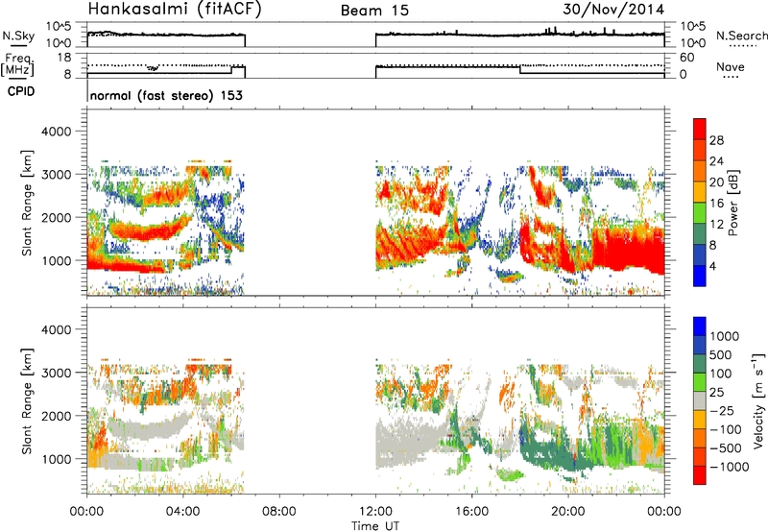Click the red segment of Power colorbar
The width and height of the screenshot is (768, 532).
[x=700, y=129]
